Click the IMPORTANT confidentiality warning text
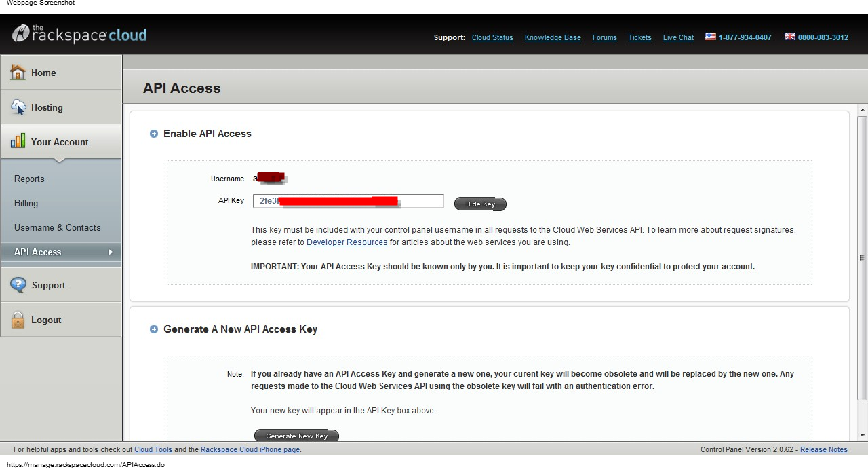Screen dimensions: 868x469 click(502, 267)
